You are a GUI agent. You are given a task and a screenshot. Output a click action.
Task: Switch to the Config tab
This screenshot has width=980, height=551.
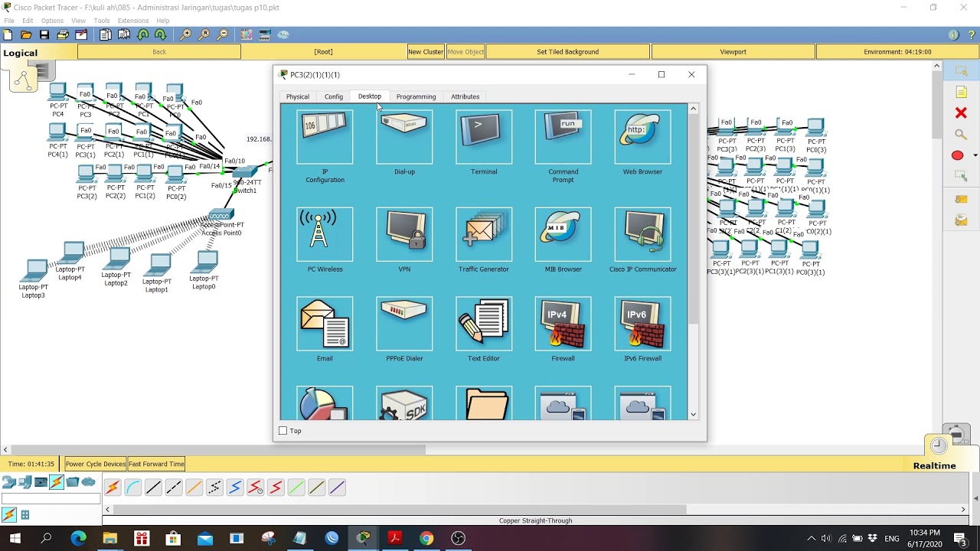point(334,96)
